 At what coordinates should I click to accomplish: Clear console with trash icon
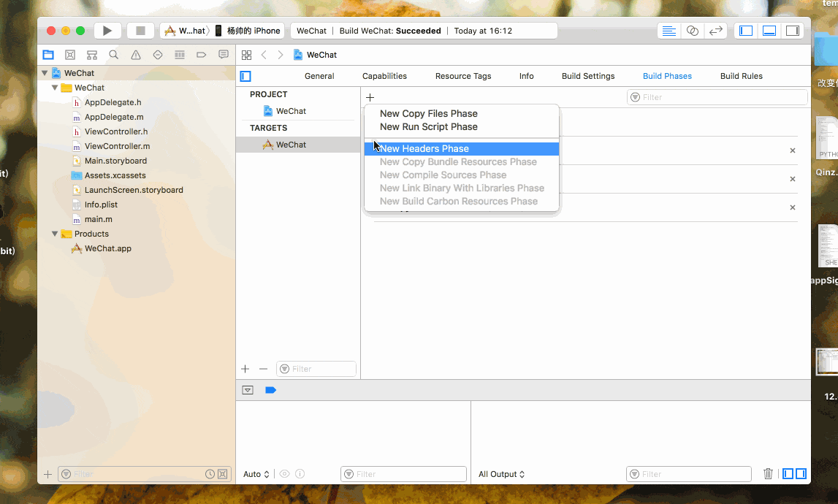768,473
